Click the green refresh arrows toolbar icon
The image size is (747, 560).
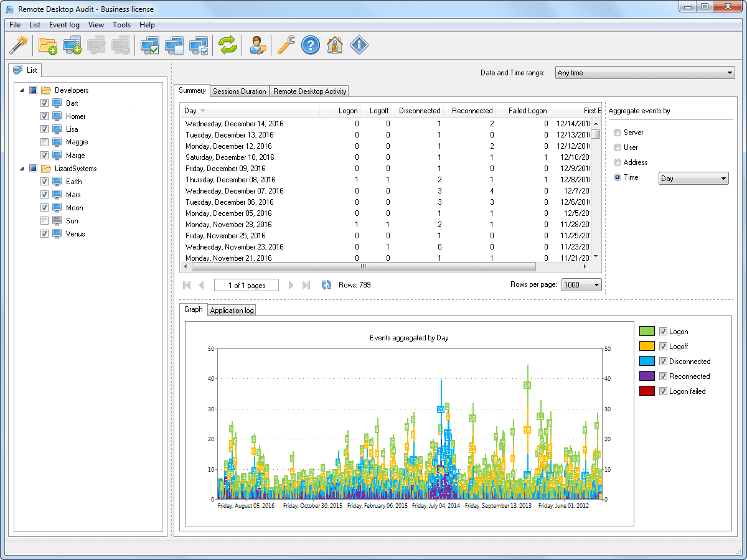228,45
